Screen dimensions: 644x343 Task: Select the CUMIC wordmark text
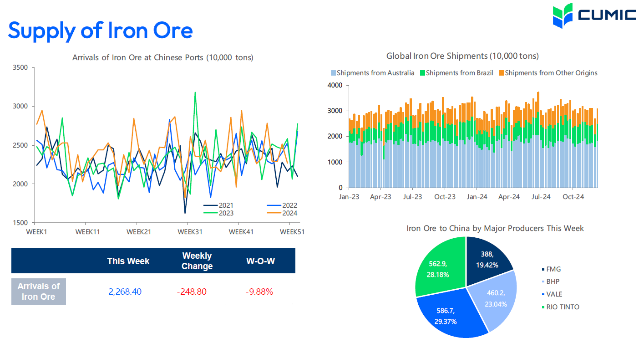(x=607, y=15)
